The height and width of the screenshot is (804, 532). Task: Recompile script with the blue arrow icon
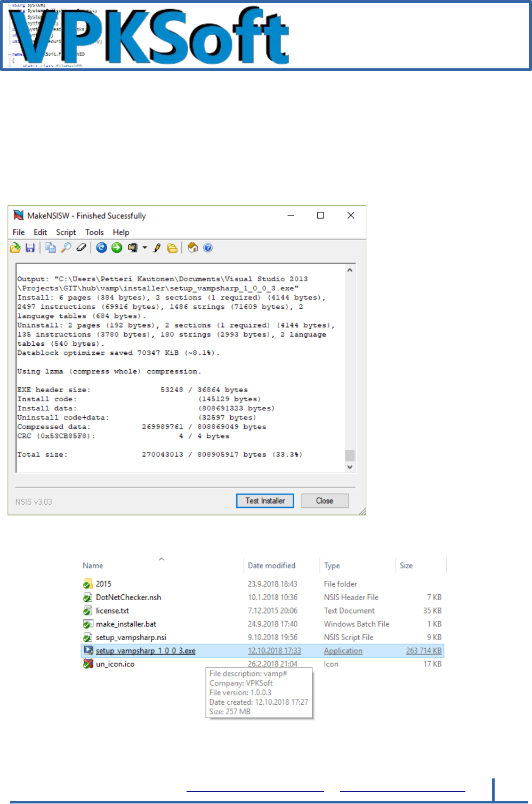tap(102, 248)
